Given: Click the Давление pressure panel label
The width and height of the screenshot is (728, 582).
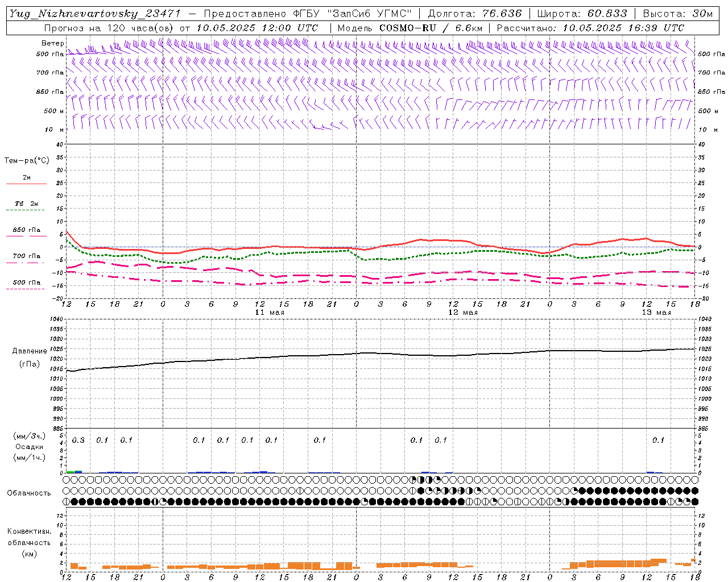Looking at the screenshot, I should (x=29, y=351).
